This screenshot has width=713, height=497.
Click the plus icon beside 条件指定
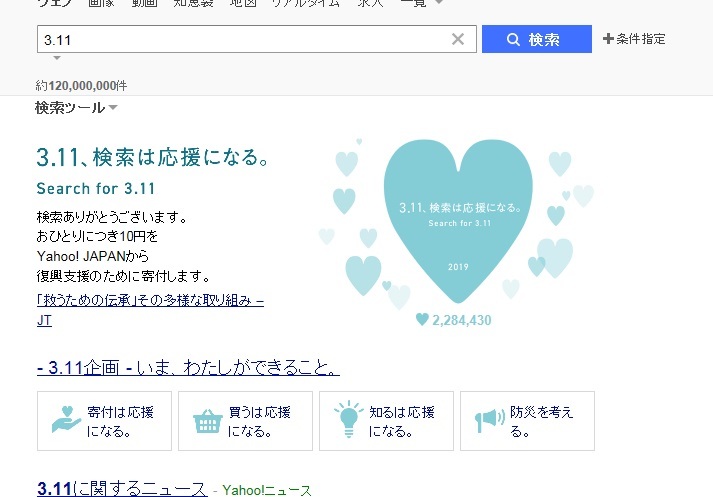coord(608,39)
